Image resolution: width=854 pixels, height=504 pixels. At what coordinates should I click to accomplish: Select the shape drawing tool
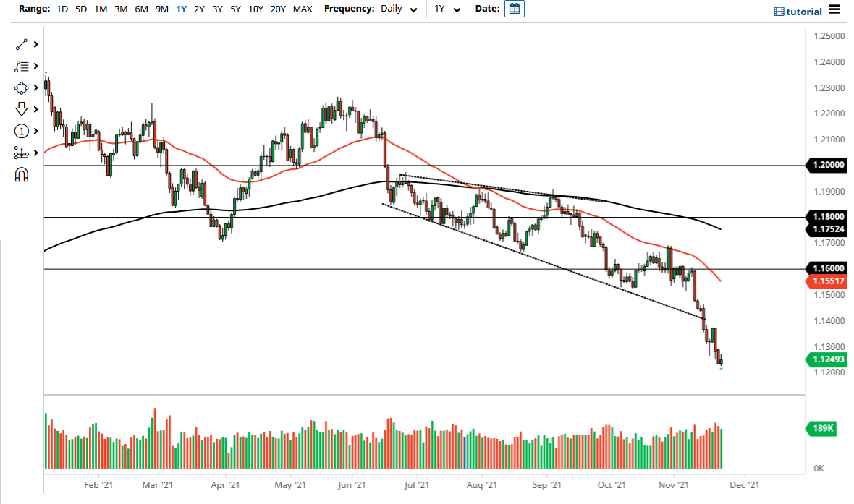pyautogui.click(x=21, y=87)
